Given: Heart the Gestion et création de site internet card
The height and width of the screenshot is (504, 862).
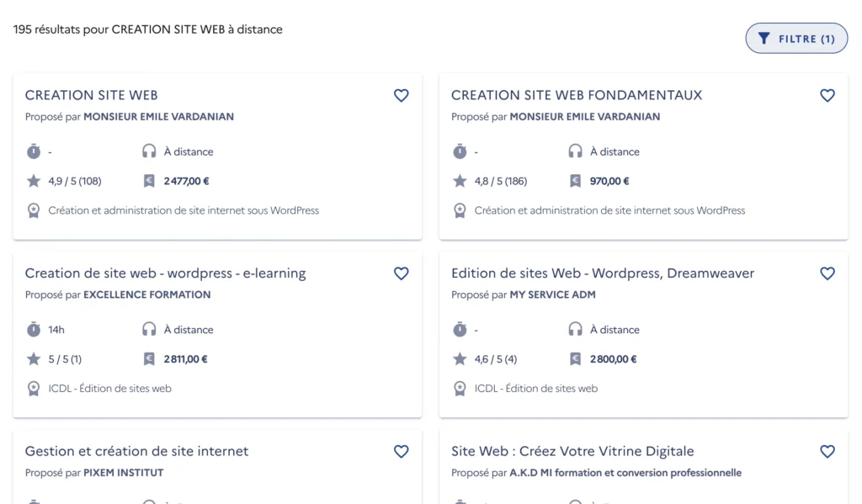Looking at the screenshot, I should [x=402, y=452].
